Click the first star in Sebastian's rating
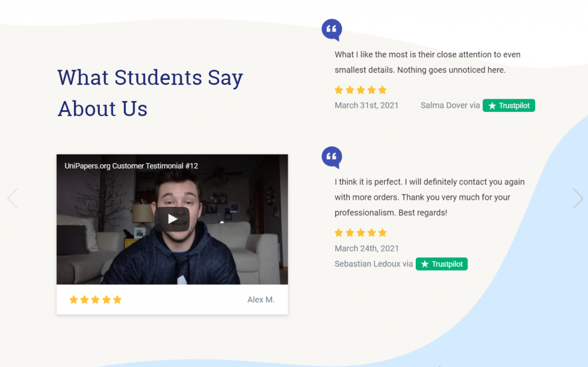The width and height of the screenshot is (588, 367). (338, 233)
